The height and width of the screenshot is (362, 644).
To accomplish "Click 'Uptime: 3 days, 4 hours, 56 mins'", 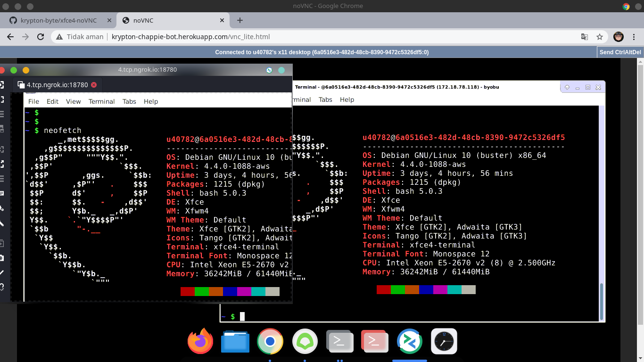I will pos(438,173).
